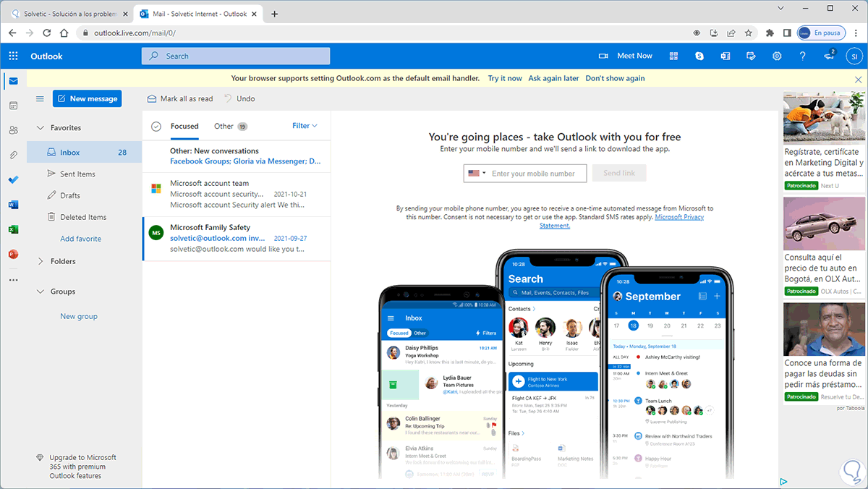
Task: Focus the mobile number field
Action: (x=537, y=174)
